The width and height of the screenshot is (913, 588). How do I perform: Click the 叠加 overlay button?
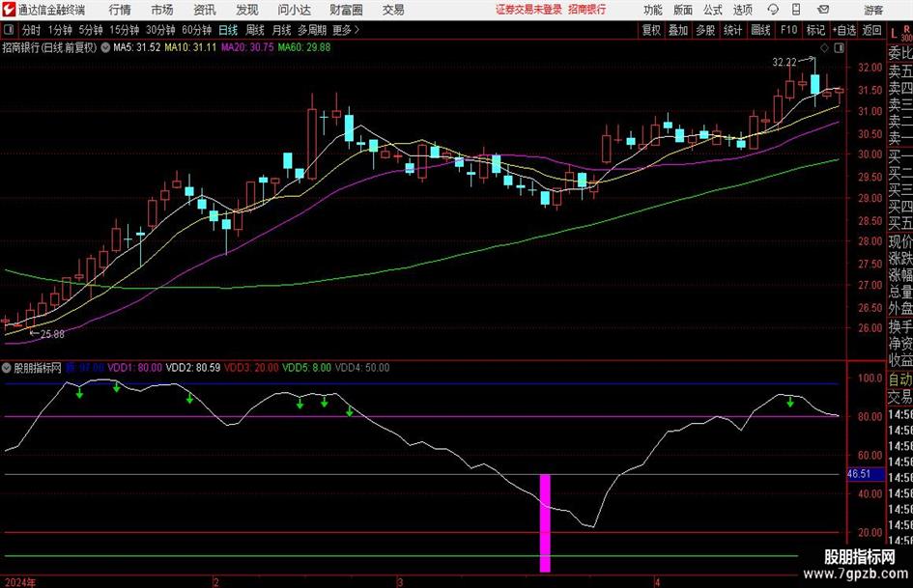tap(678, 30)
